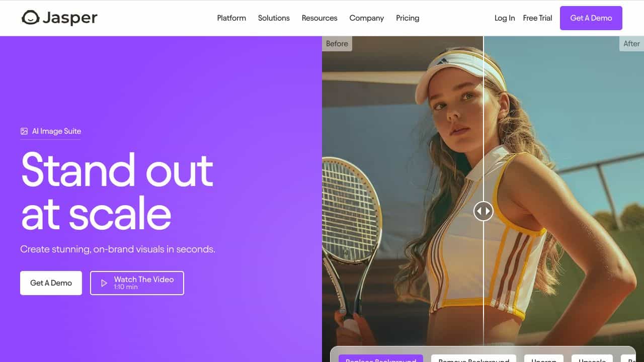Expand the Solutions navigation menu
The image size is (644, 362).
(274, 18)
